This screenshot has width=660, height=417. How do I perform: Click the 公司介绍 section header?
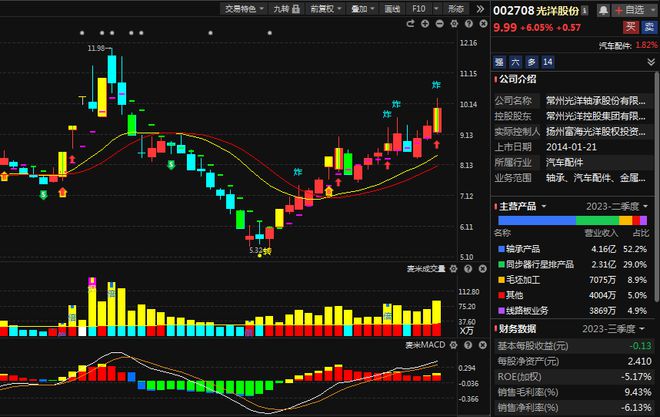click(x=517, y=79)
